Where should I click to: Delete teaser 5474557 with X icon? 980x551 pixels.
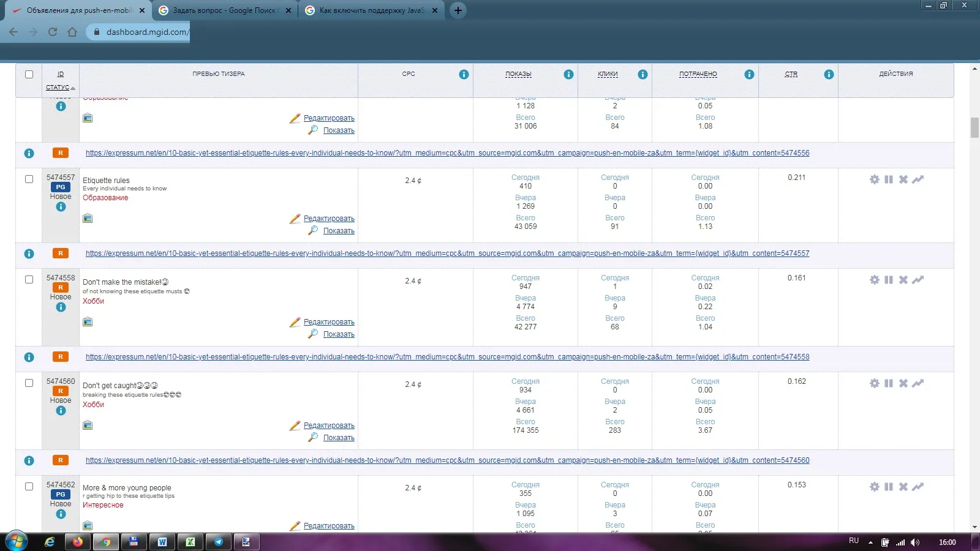coord(903,179)
